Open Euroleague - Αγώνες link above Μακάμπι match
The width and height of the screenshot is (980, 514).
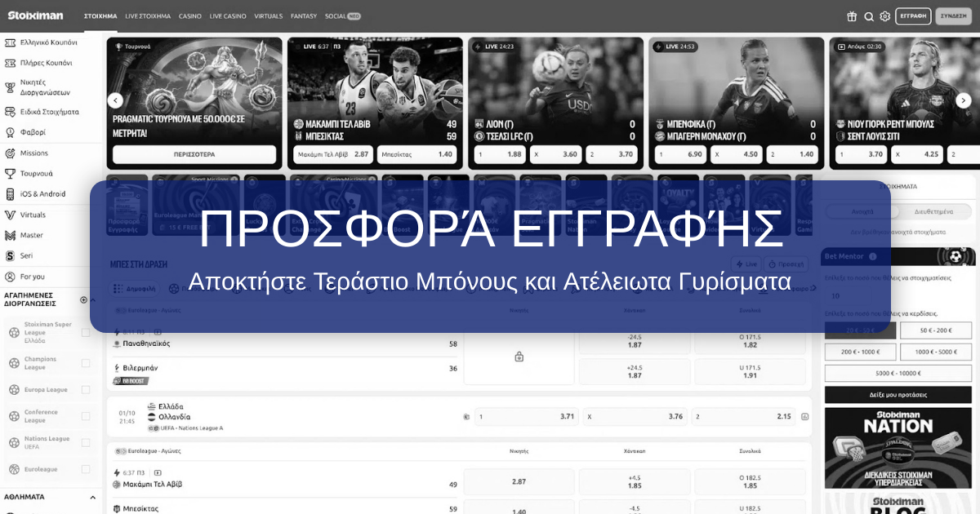[x=154, y=450]
